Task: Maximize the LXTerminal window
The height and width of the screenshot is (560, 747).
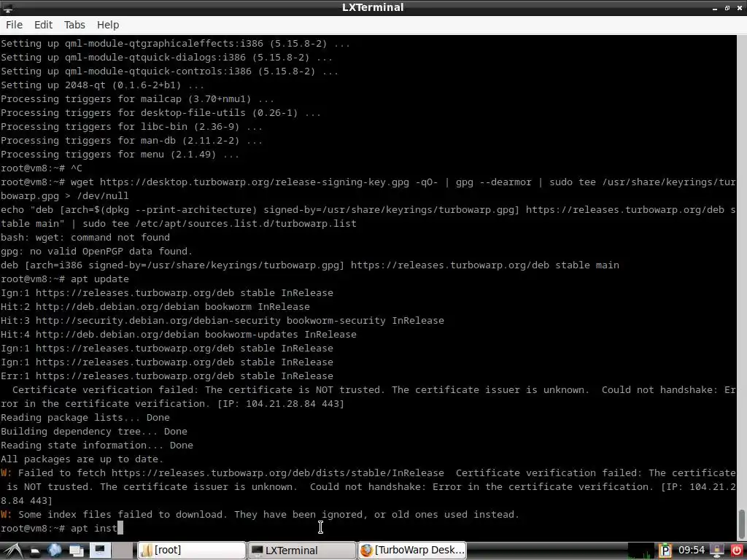Action: [727, 8]
